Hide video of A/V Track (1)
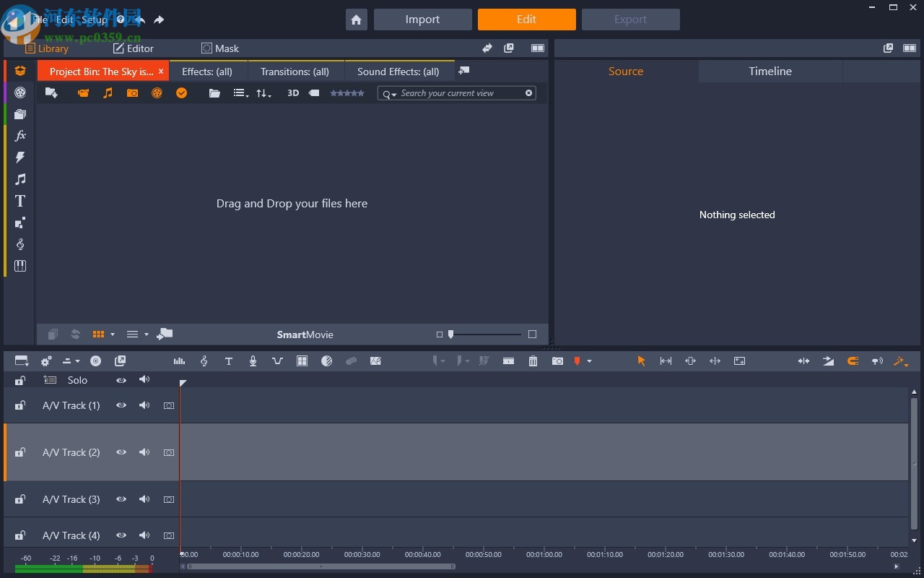 [121, 405]
